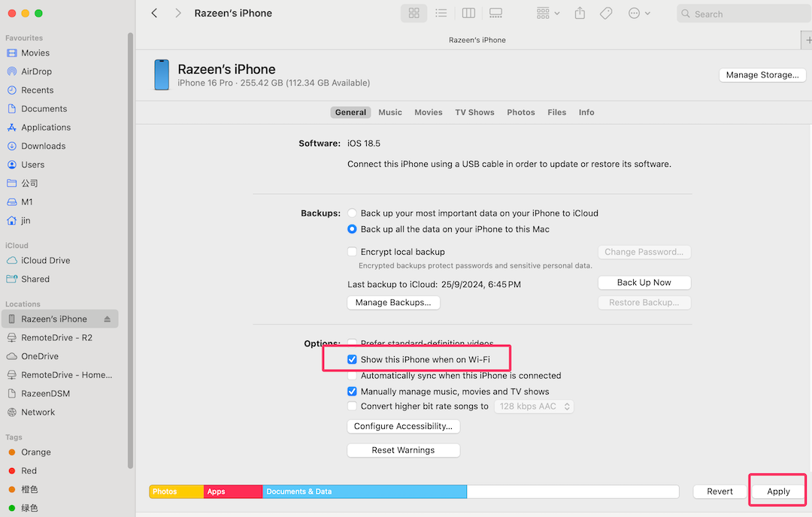Open RemoteDrive - Home location
Image resolution: width=812 pixels, height=517 pixels.
[x=66, y=375]
